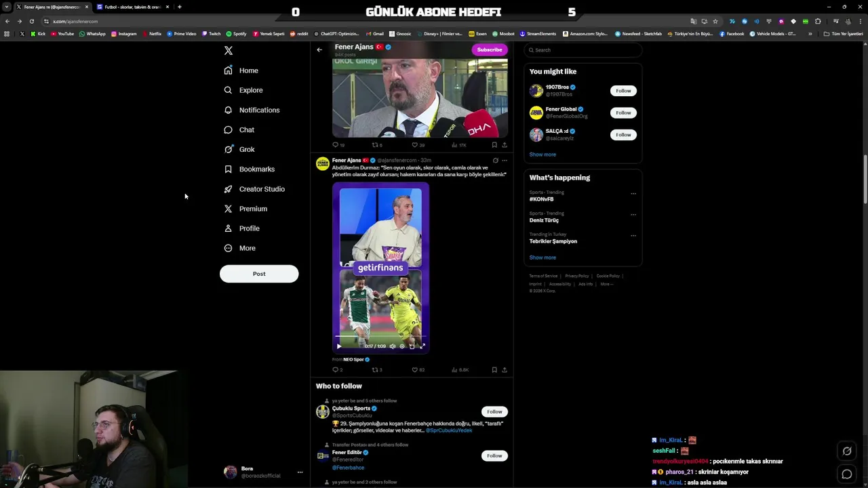Open the Chrome extensions puzzle icon
Viewport: 868px width, 488px height.
818,21
